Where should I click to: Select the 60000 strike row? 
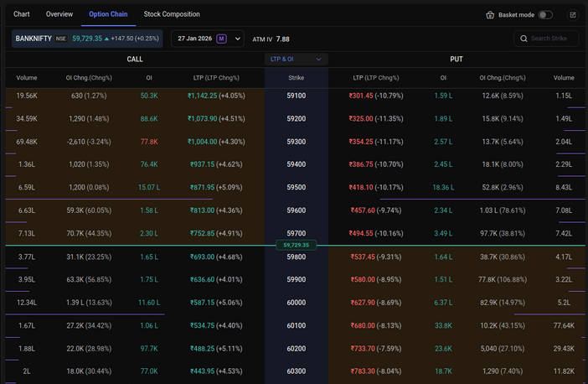click(x=297, y=302)
